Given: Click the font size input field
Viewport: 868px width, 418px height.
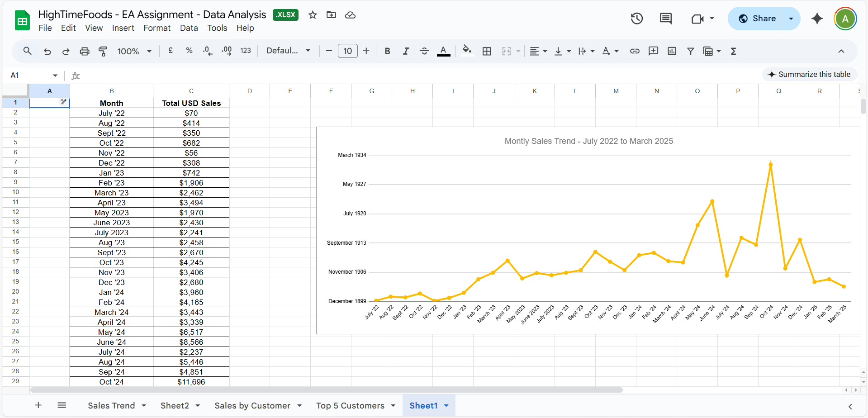Looking at the screenshot, I should [x=347, y=51].
